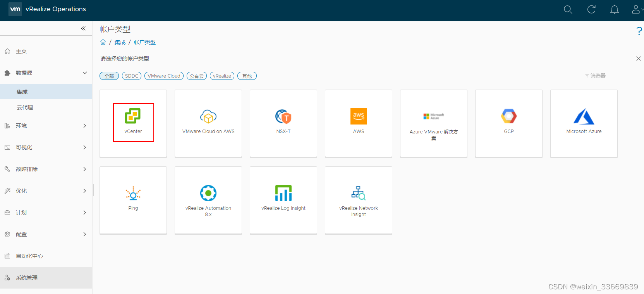The width and height of the screenshot is (644, 294).
Task: Expand the 配置 section chevron
Action: click(x=85, y=234)
